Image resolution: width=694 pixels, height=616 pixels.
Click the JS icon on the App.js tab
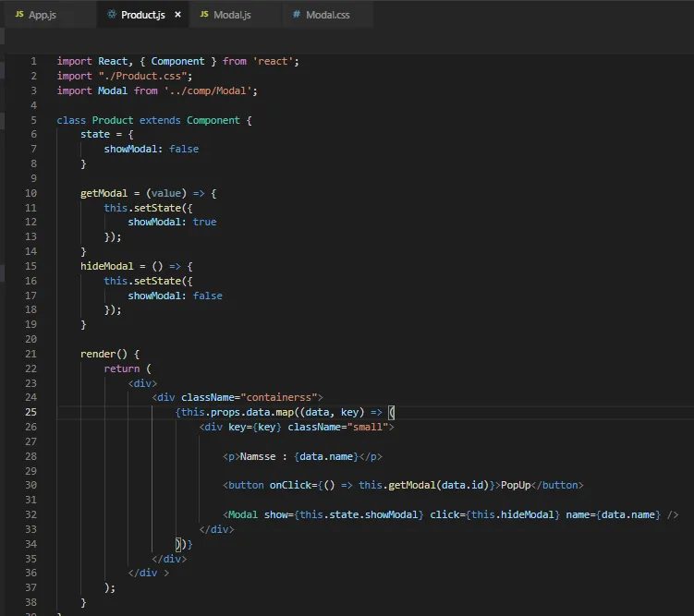[19, 15]
